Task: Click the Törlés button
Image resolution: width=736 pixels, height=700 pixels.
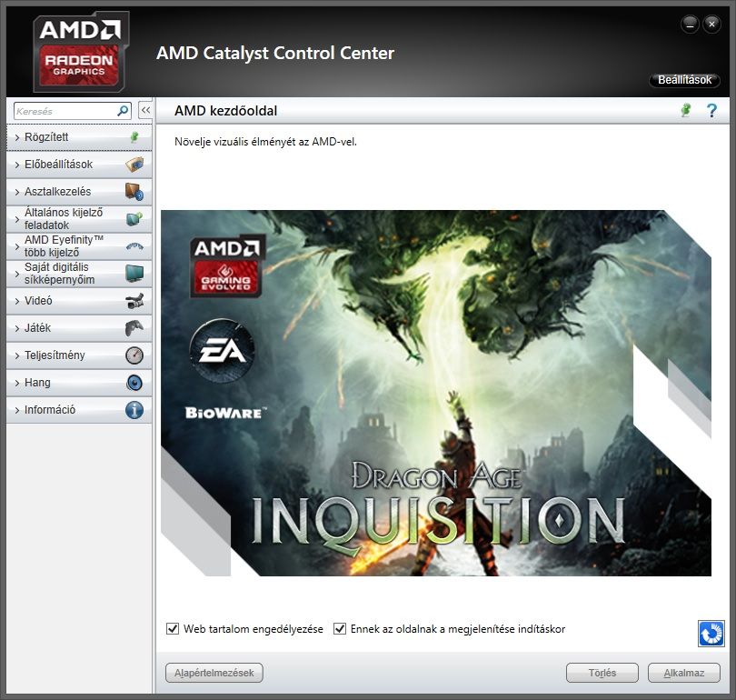Action: tap(602, 673)
